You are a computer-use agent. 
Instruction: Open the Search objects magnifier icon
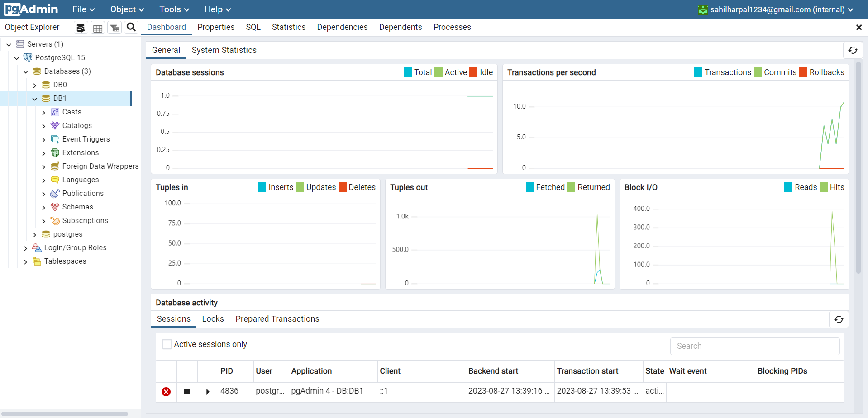tap(131, 28)
